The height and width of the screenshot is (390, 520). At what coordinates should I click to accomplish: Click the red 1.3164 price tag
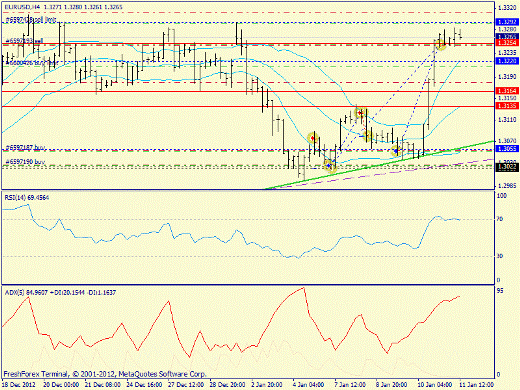point(507,91)
